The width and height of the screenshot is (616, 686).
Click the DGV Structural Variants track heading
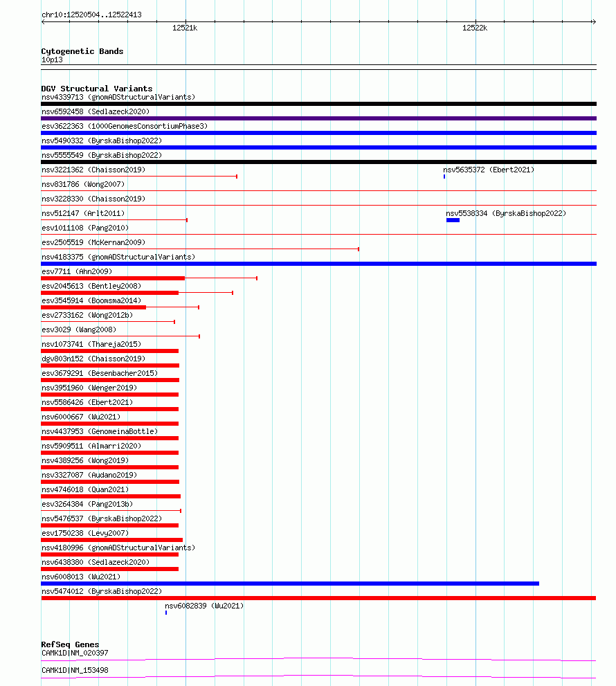(x=97, y=89)
